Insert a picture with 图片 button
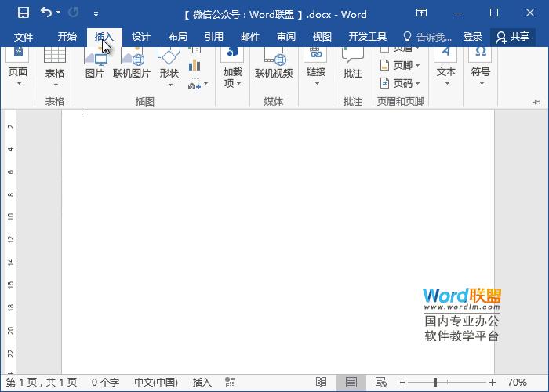Viewport: 549px width, 392px height. click(x=95, y=63)
